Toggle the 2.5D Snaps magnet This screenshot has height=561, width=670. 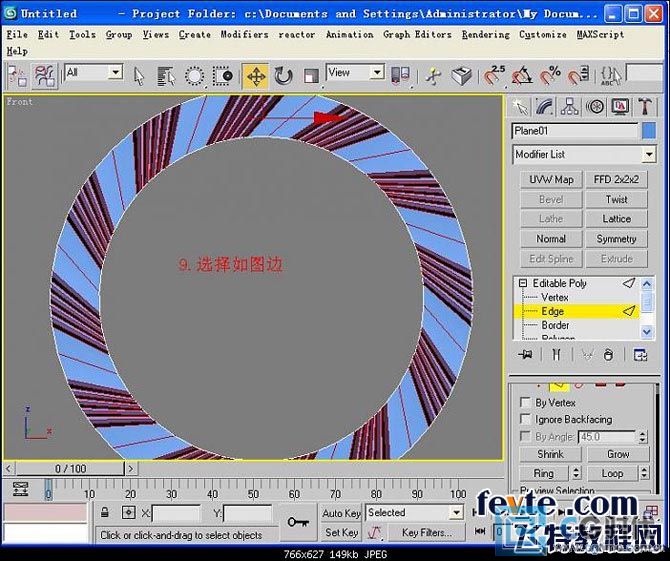tap(493, 76)
